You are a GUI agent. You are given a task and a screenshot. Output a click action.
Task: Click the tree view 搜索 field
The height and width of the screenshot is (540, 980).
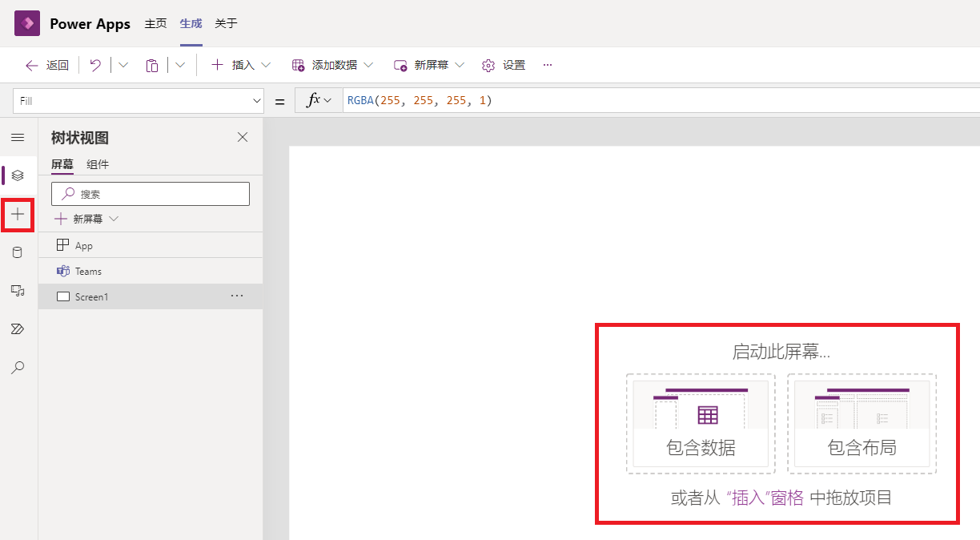coord(151,194)
